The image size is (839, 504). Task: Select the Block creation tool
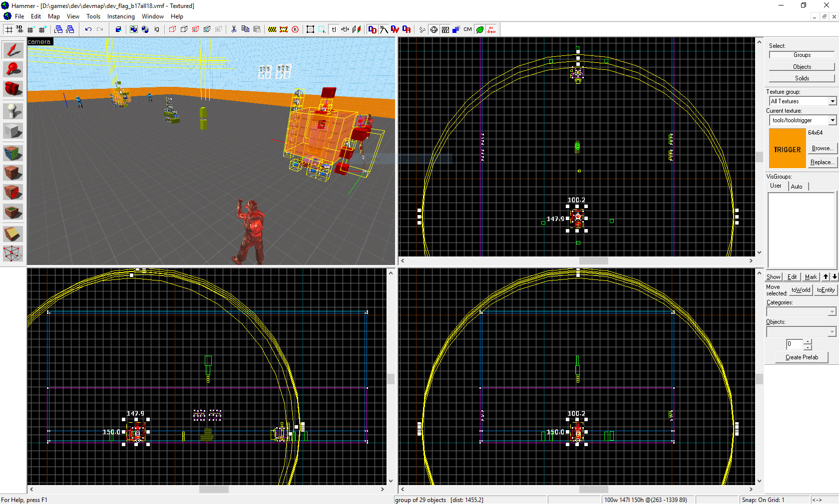13,131
